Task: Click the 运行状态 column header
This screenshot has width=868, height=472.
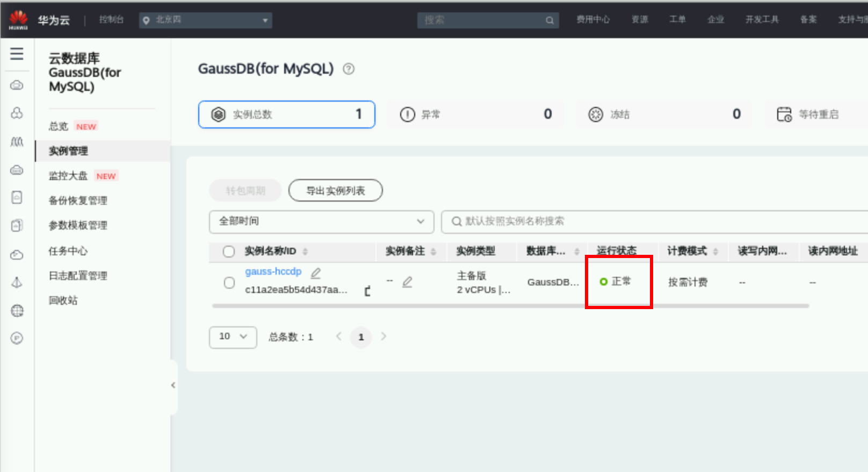Action: [617, 251]
